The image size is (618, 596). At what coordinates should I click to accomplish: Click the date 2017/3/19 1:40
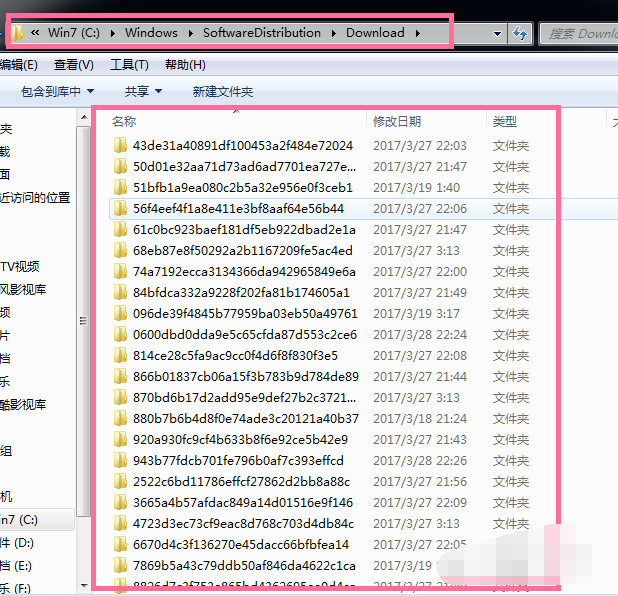click(x=416, y=188)
